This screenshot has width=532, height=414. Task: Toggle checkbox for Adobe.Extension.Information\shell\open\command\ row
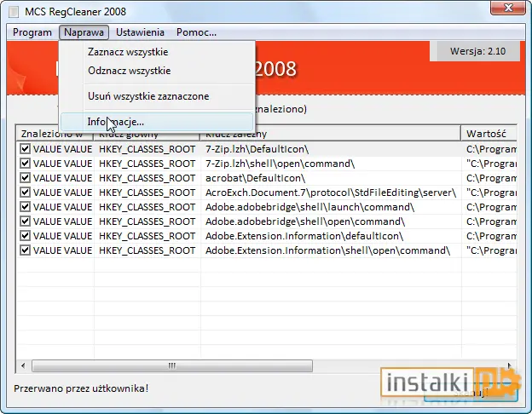tap(25, 250)
